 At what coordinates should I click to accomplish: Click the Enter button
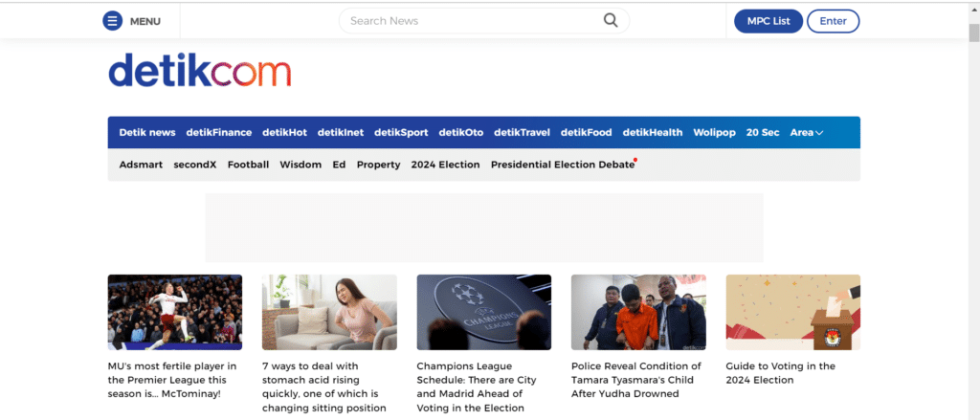pyautogui.click(x=834, y=21)
